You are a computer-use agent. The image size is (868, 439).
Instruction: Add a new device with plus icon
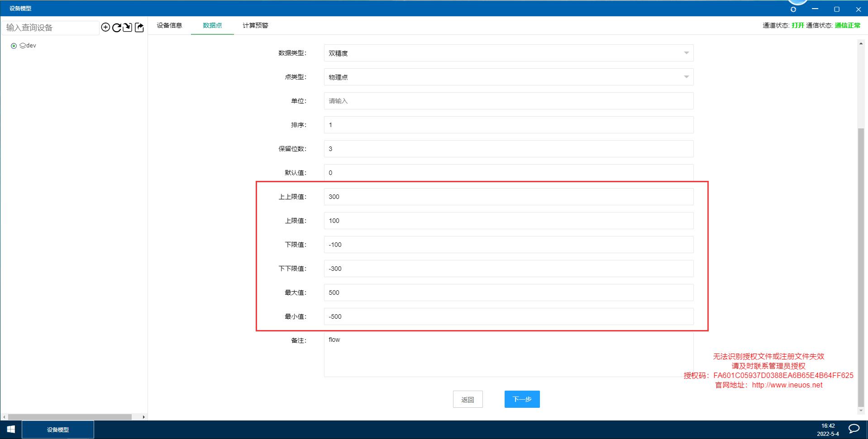pos(105,28)
